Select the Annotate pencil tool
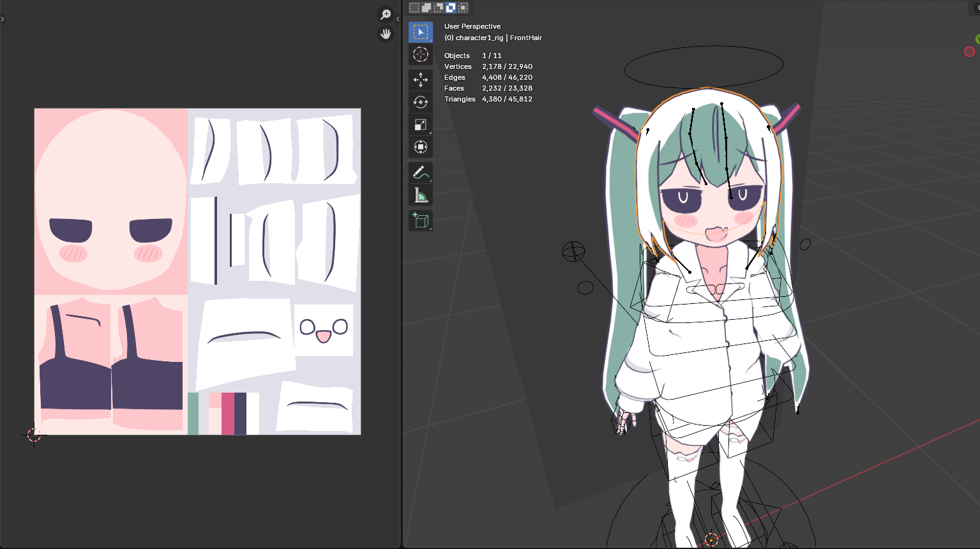The height and width of the screenshot is (549, 980). coord(421,172)
